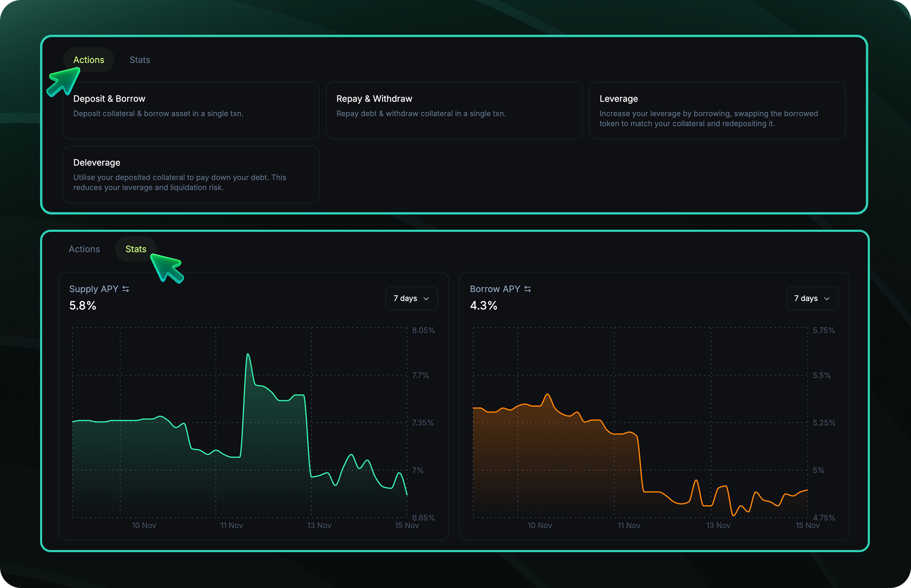
Task: Click the green arrow pointing at highlighted Actions tab
Action: click(63, 83)
